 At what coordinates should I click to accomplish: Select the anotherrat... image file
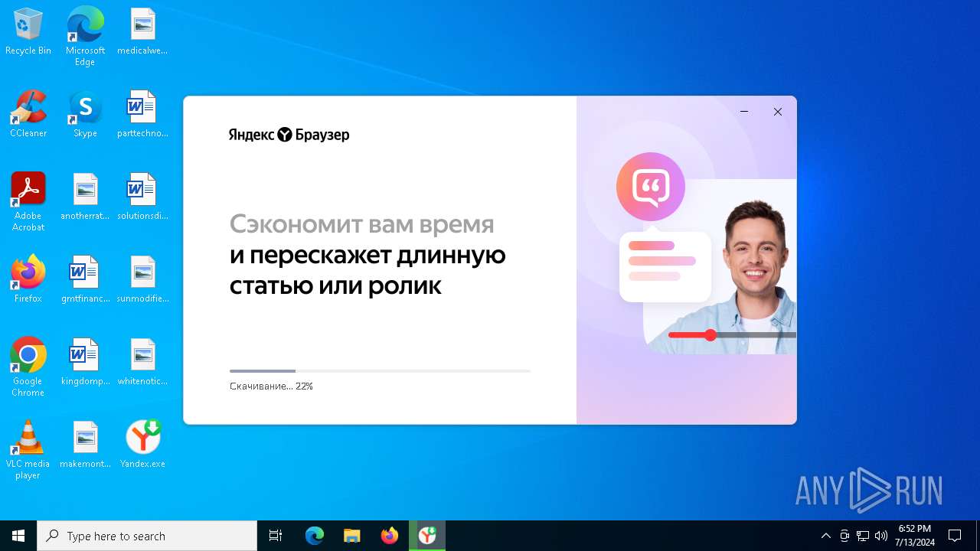(x=85, y=197)
